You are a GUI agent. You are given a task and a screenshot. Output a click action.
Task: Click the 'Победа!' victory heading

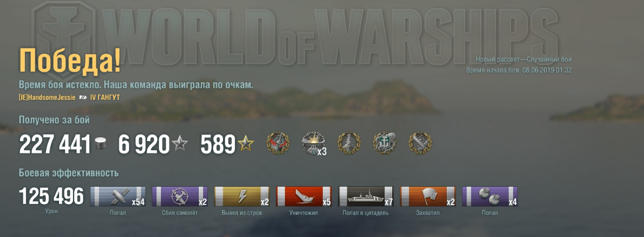70,61
